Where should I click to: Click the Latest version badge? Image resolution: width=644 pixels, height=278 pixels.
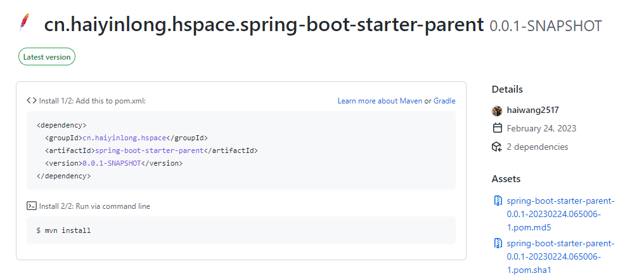47,56
